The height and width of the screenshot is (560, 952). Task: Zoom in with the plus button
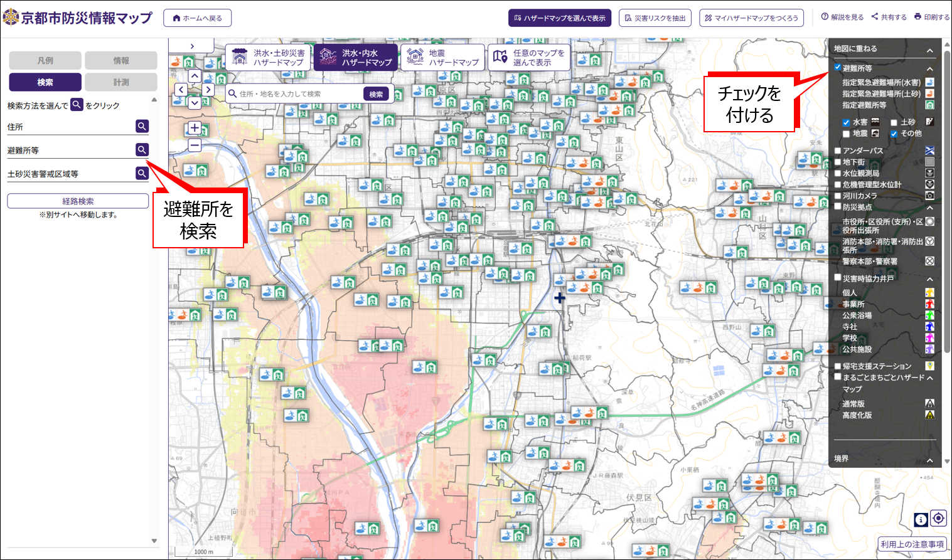[x=195, y=128]
